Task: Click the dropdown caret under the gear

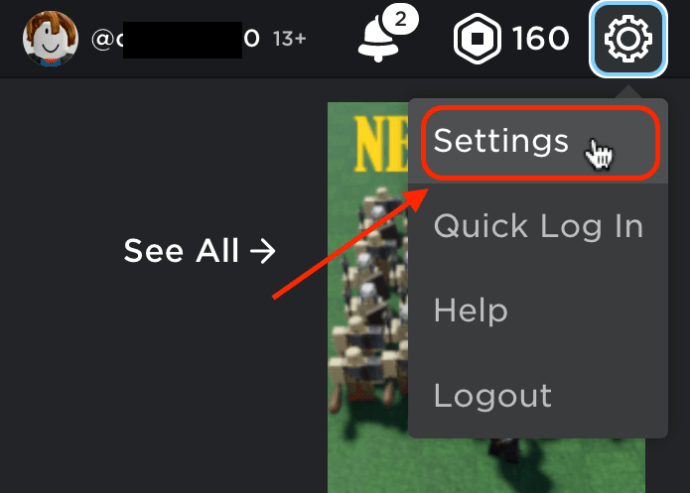Action: (x=628, y=92)
